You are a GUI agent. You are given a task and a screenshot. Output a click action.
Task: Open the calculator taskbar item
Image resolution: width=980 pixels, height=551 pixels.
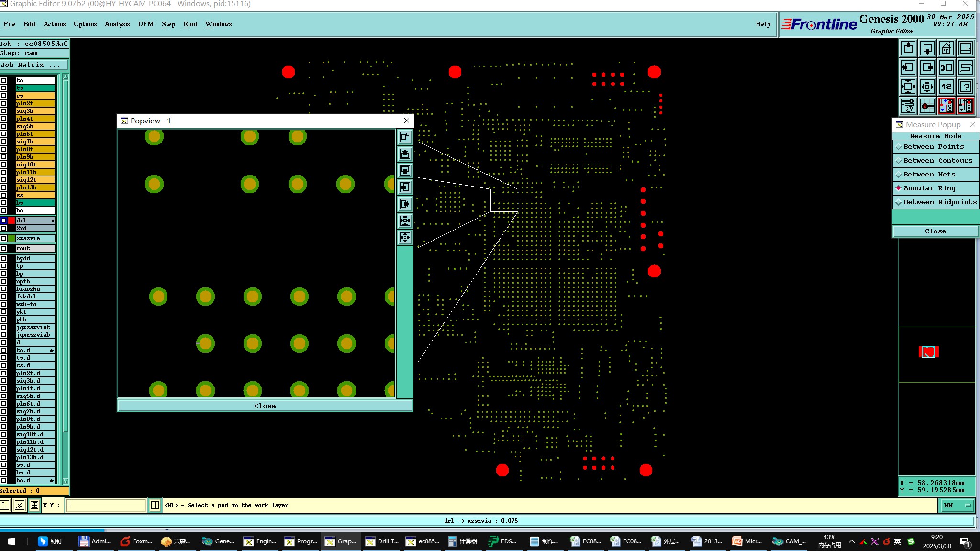pos(463,541)
